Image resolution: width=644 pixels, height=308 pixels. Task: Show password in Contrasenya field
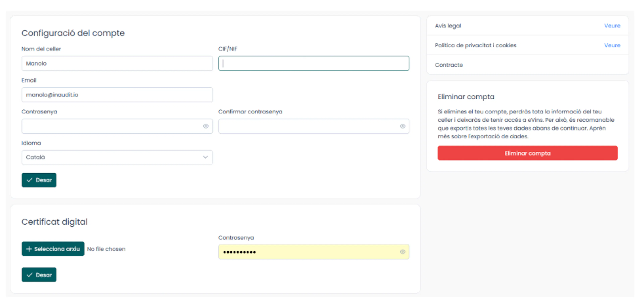pos(205,126)
